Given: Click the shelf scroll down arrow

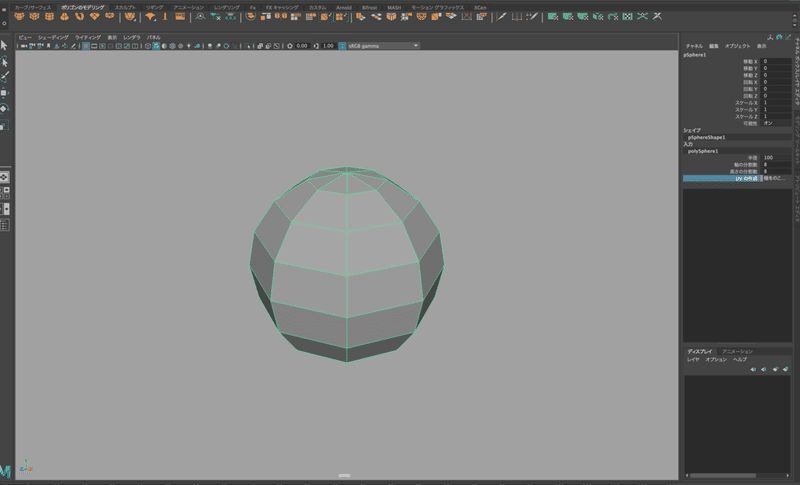Looking at the screenshot, I should (x=794, y=25).
